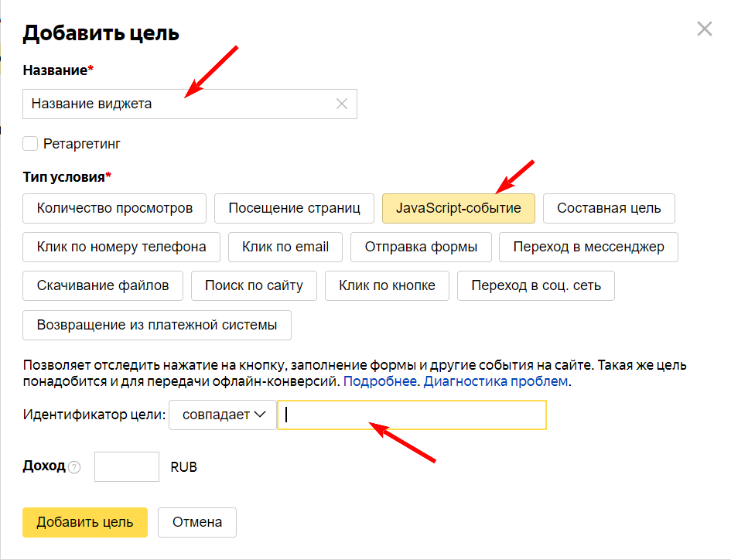Enable the Ретаргетинг checkbox
731x560 pixels.
point(31,143)
